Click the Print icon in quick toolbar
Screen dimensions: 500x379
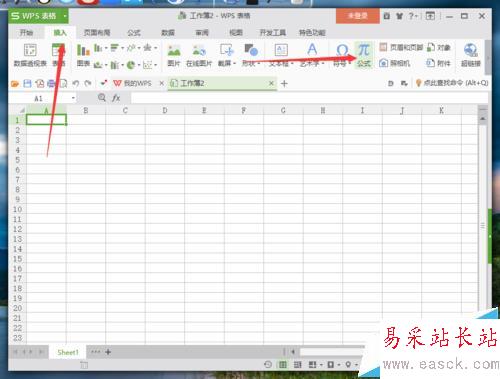51,83
